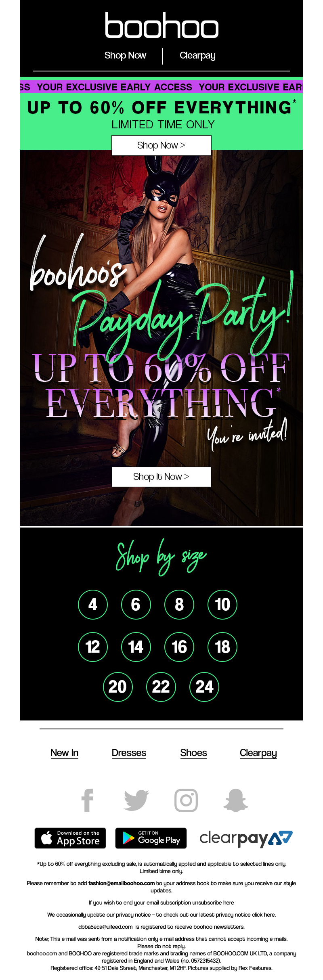Image resolution: width=323 pixels, height=980 pixels.
Task: Open Clearpay in the header navigation
Action: click(197, 56)
